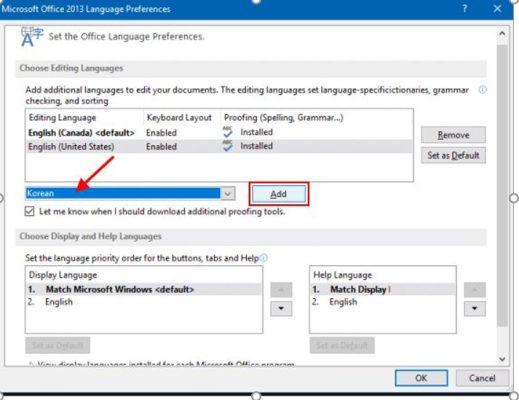Click the Cancel button
The image size is (519, 400).
point(482,378)
